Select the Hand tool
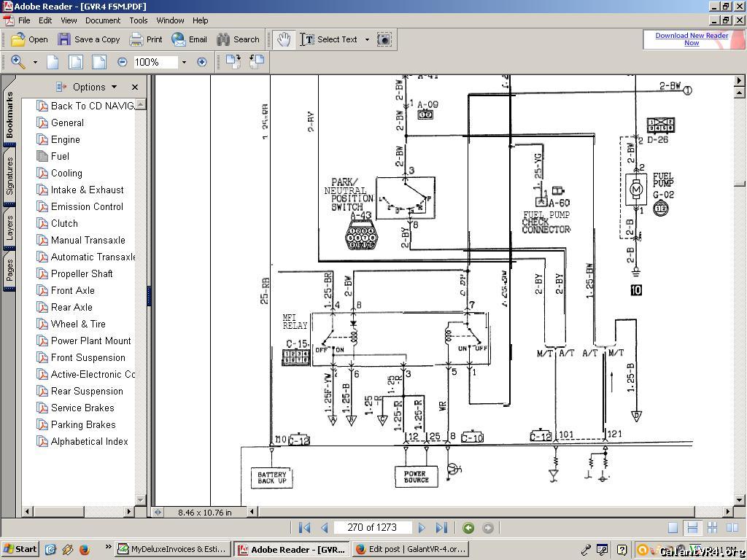Screen dimensions: 747x560 coord(284,39)
